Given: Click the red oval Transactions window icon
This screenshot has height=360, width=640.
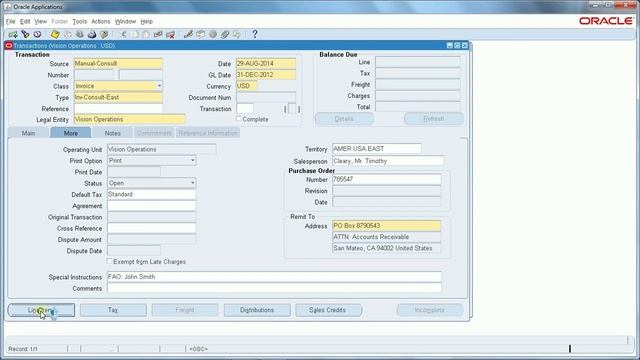Looking at the screenshot, I should click(9, 46).
